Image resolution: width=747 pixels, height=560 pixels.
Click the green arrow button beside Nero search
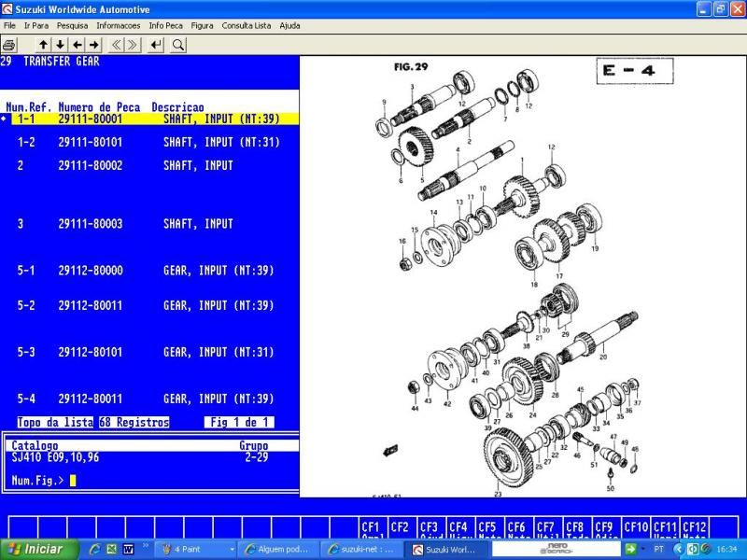pyautogui.click(x=630, y=549)
